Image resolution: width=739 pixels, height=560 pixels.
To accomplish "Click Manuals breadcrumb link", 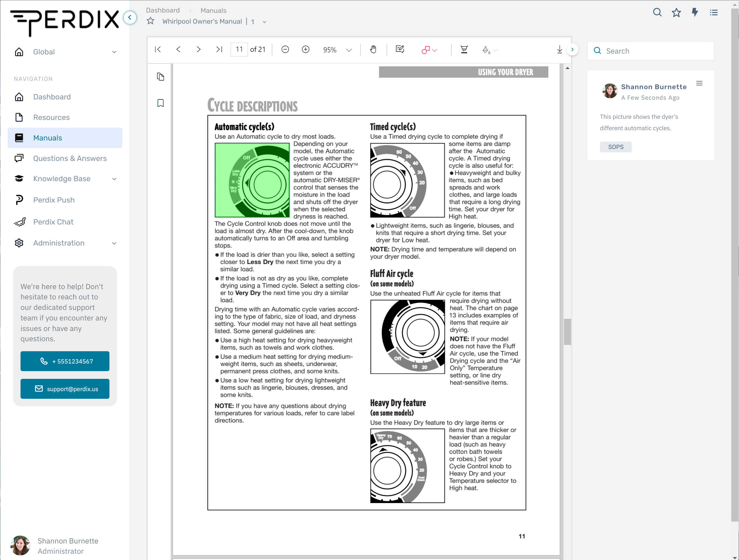I will [213, 10].
